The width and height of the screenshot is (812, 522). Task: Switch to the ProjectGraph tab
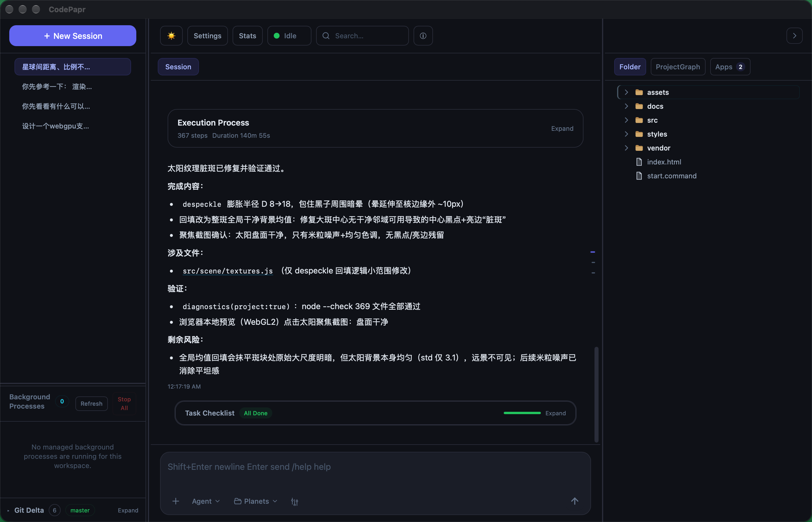point(677,67)
